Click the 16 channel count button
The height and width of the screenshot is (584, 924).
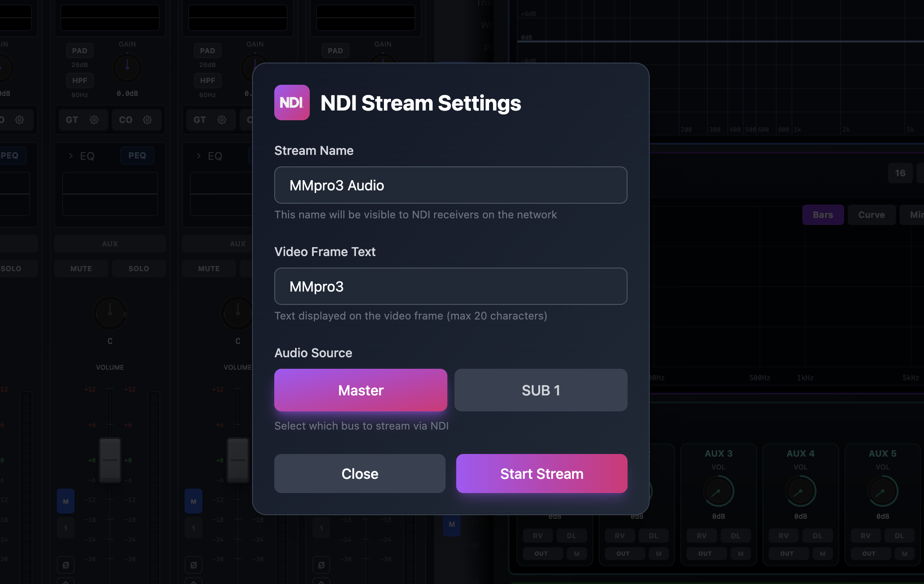(900, 173)
